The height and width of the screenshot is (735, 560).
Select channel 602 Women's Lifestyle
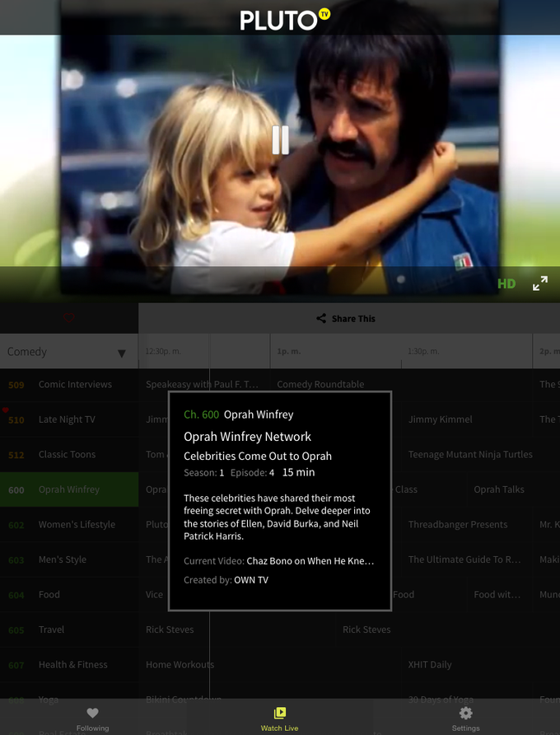69,525
